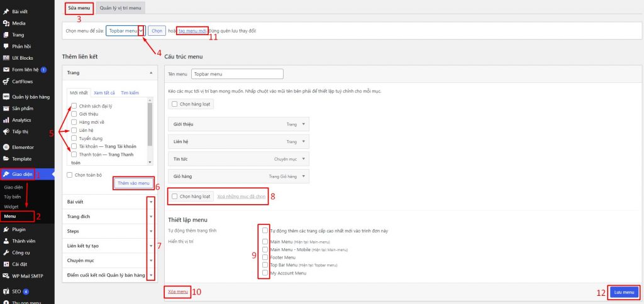Image resolution: width=644 pixels, height=304 pixels.
Task: Click the Elementor sidebar icon
Action: [6, 147]
